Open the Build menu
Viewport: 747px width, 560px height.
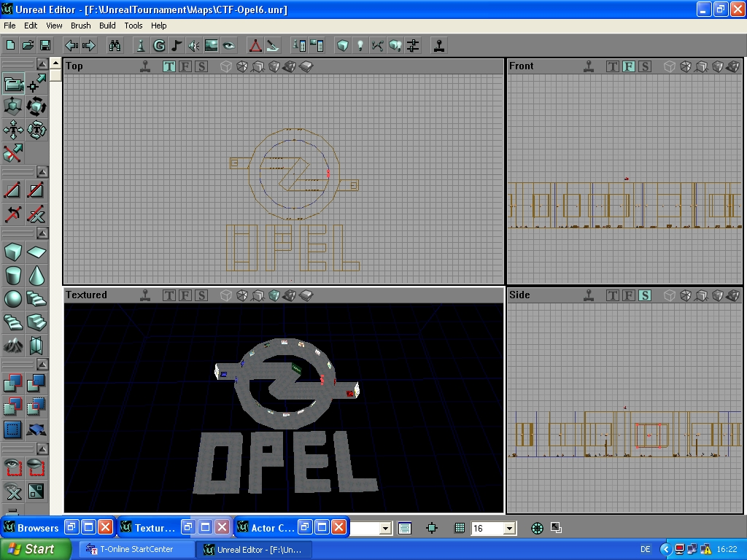pos(107,26)
